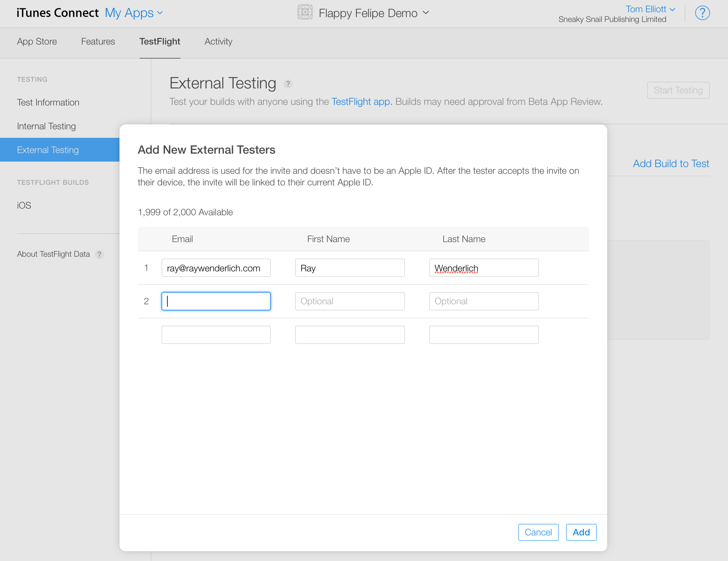Click the row 2 First Name field
This screenshot has height=561, width=728.
pyautogui.click(x=350, y=301)
